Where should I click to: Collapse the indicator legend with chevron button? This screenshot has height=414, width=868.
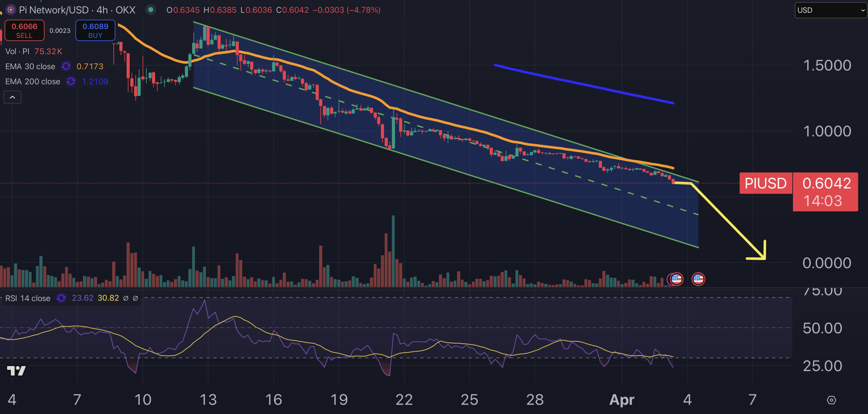point(13,97)
